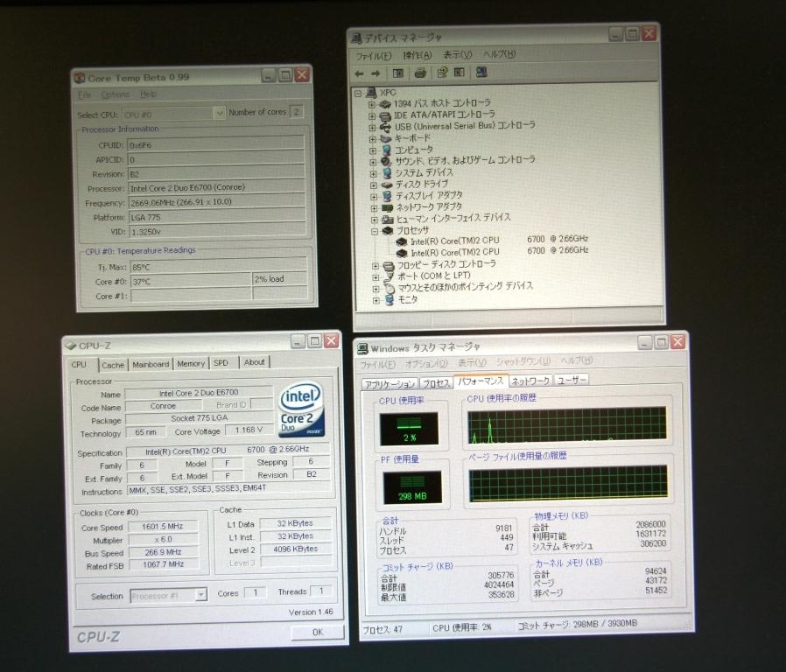Click the back arrow in Device Manager toolbar

point(359,73)
